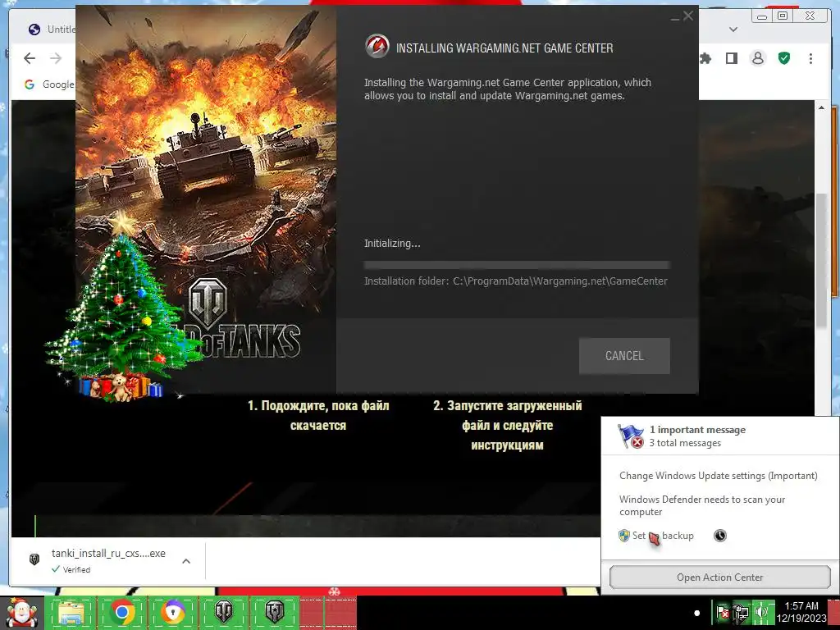Image resolution: width=840 pixels, height=630 pixels.
Task: Click the Set up backup link
Action: tap(657, 536)
